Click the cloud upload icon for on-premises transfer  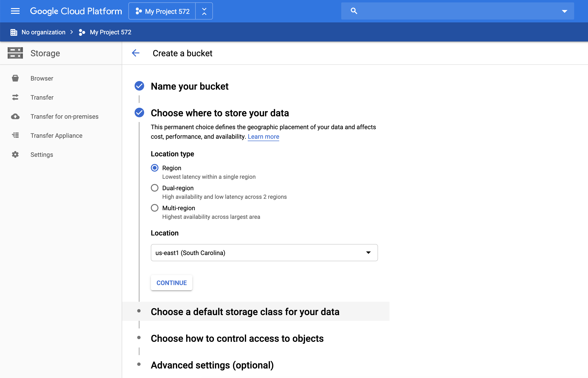tap(15, 116)
